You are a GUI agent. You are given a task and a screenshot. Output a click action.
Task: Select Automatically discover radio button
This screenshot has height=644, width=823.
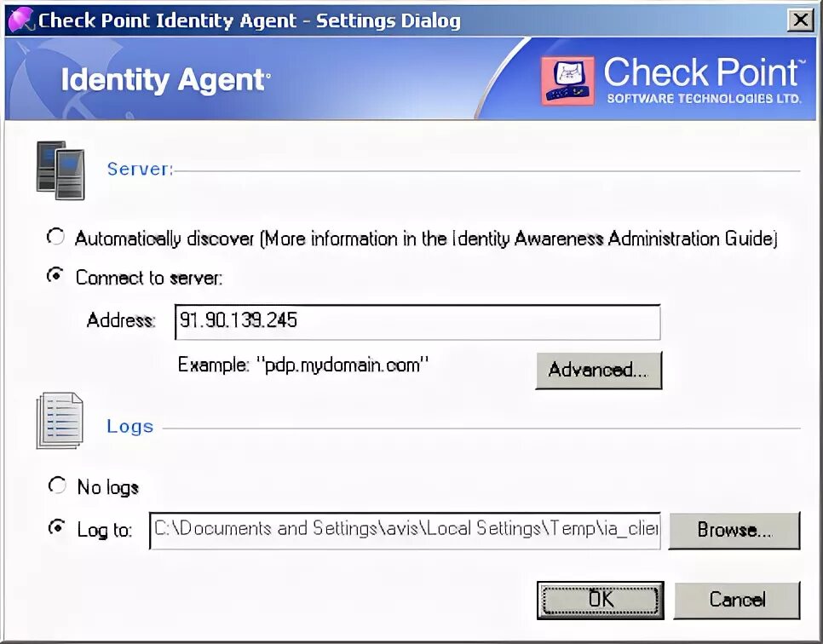click(55, 237)
